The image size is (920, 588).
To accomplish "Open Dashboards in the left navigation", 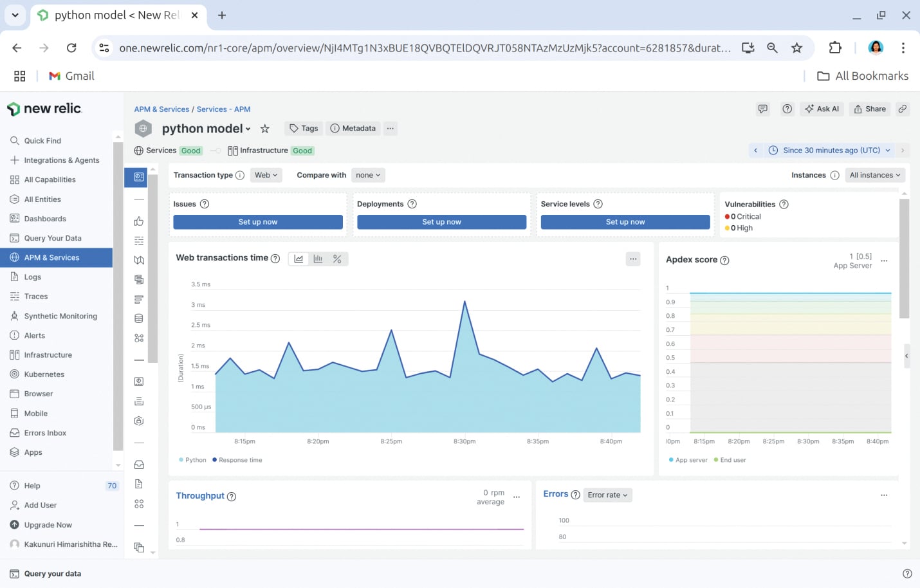I will 45,219.
